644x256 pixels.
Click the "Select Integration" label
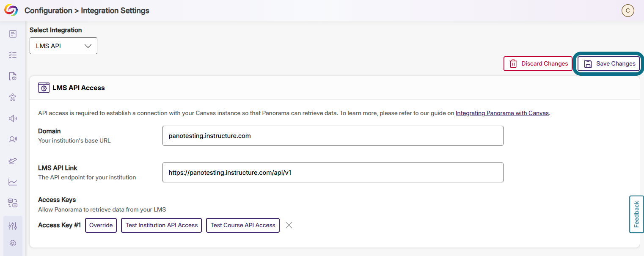point(56,30)
